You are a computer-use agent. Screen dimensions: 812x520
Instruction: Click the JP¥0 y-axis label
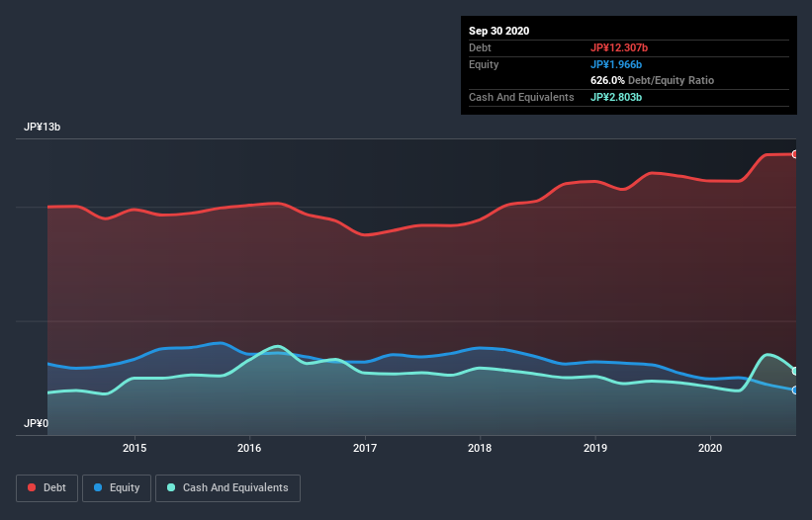click(36, 424)
